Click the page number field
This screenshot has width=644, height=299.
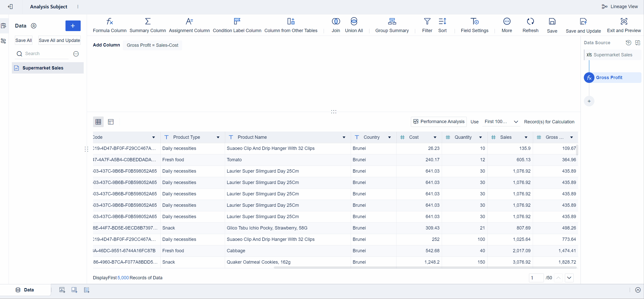coord(536,278)
